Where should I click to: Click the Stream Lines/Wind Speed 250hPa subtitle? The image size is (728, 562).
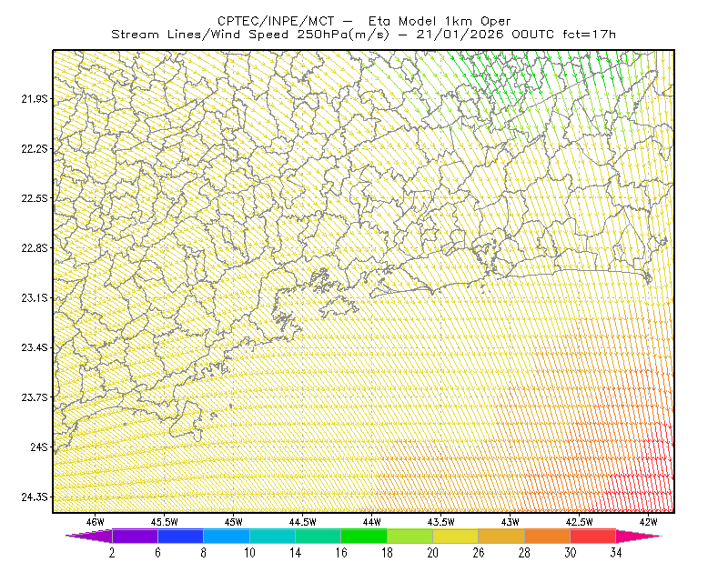pos(363,35)
